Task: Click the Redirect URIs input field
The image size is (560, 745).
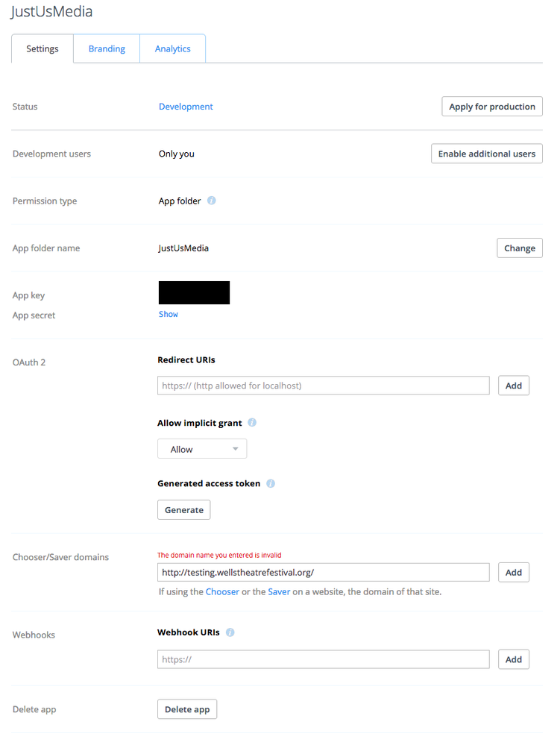Action: [323, 386]
